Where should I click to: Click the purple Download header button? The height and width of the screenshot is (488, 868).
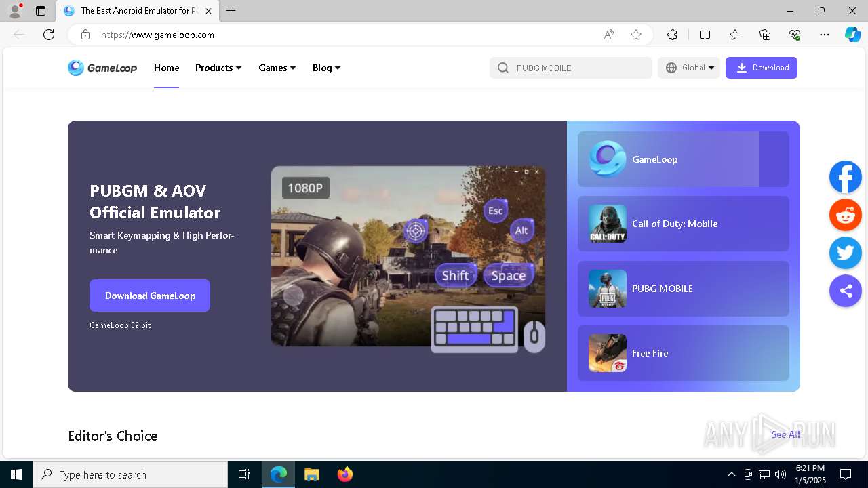[762, 68]
